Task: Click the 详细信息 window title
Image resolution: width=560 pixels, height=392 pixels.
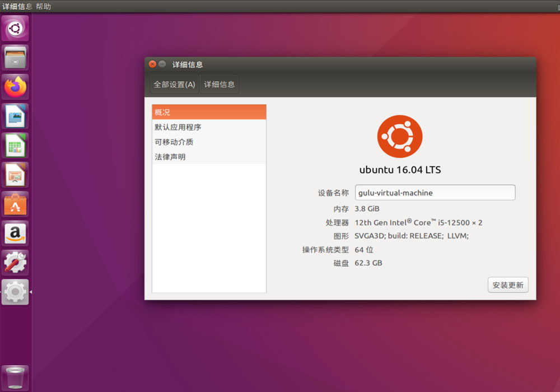Action: point(188,64)
